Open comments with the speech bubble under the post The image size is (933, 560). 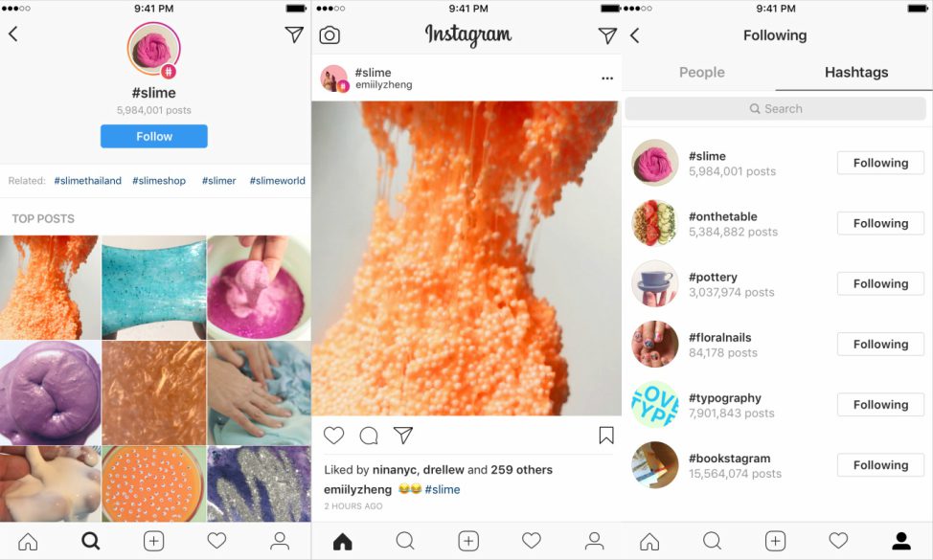369,436
